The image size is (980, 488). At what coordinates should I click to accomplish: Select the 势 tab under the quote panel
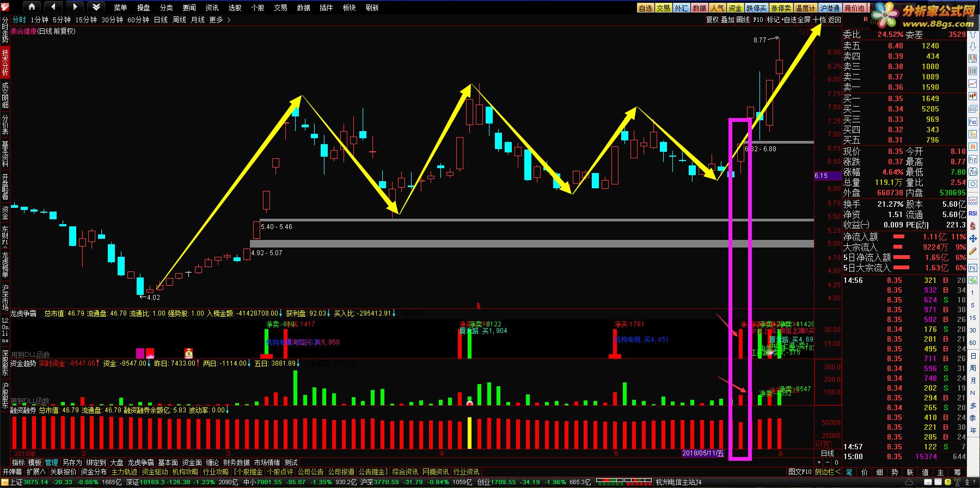[x=895, y=472]
